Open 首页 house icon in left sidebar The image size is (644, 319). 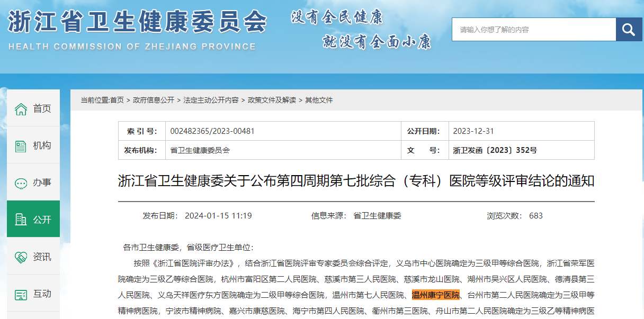tap(21, 109)
